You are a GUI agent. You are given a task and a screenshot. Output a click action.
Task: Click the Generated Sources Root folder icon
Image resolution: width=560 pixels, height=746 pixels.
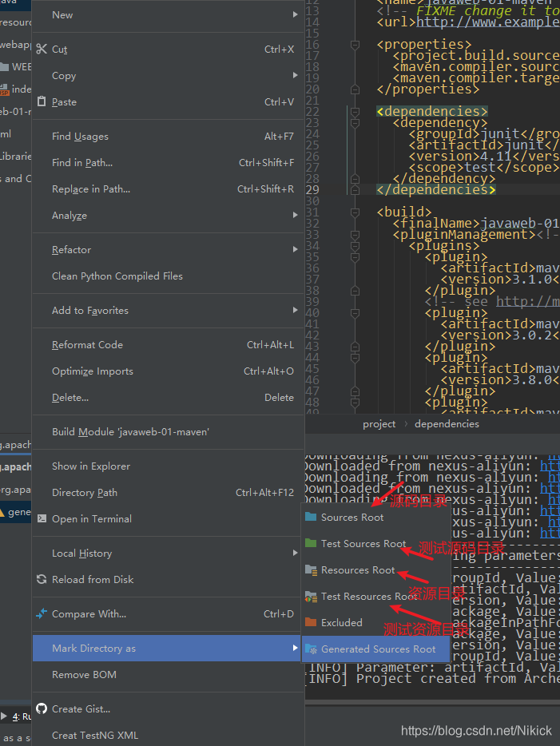(x=312, y=649)
